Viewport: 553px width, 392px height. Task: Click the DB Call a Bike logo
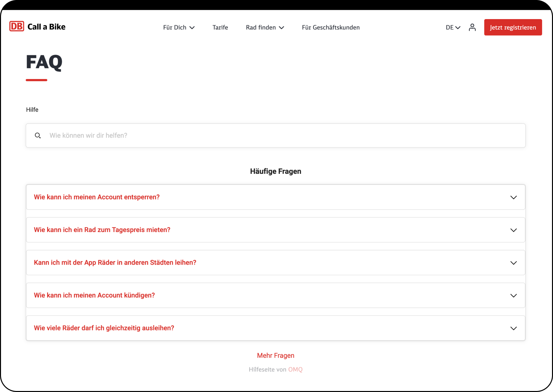tap(38, 27)
